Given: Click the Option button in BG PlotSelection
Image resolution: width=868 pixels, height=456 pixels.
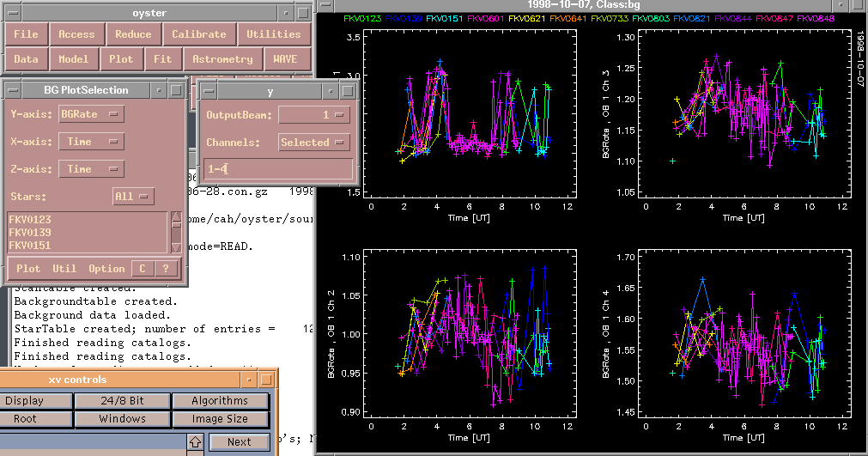Looking at the screenshot, I should pyautogui.click(x=106, y=269).
